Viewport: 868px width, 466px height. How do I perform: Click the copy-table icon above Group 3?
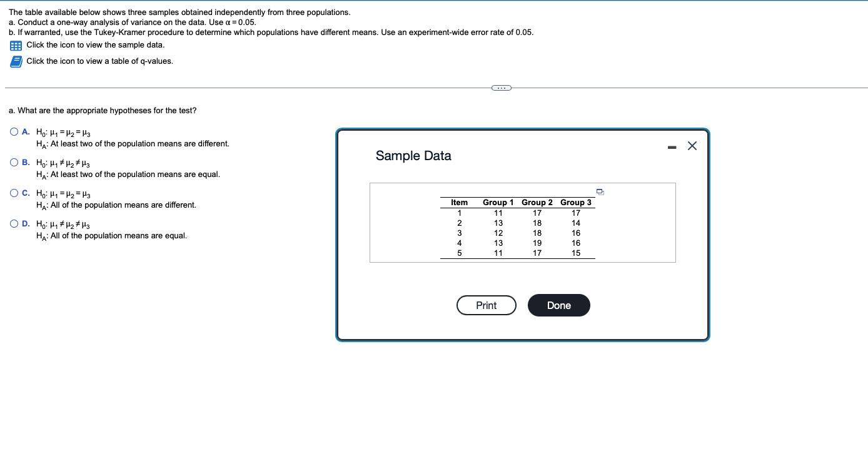click(600, 191)
